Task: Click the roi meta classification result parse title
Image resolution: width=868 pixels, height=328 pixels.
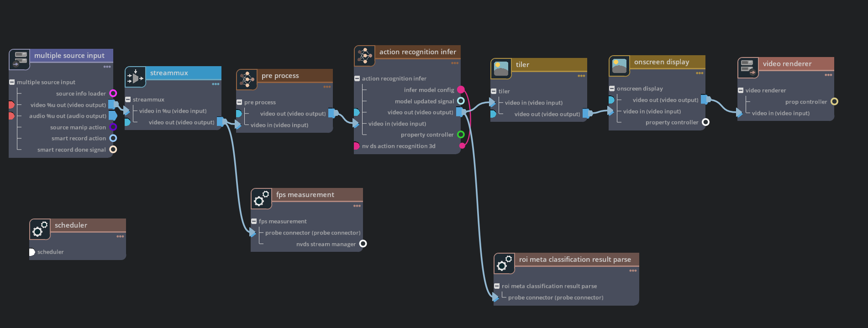Action: coord(574,260)
